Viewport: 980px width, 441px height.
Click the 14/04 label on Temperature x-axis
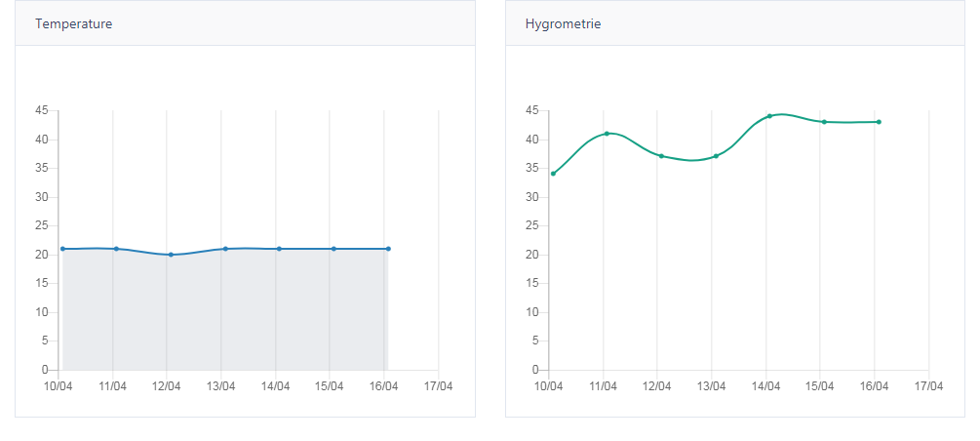[276, 386]
